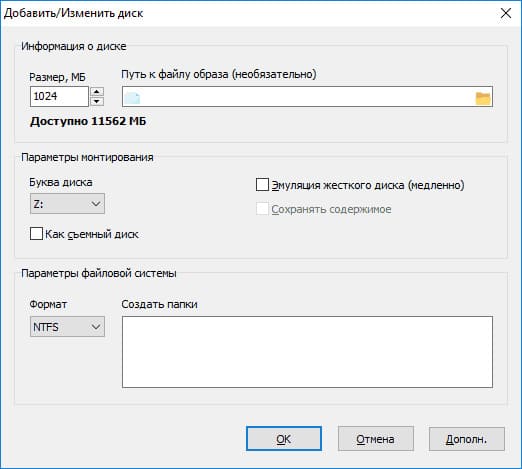Toggle the Сохранять содержимое checkbox

pyautogui.click(x=262, y=209)
